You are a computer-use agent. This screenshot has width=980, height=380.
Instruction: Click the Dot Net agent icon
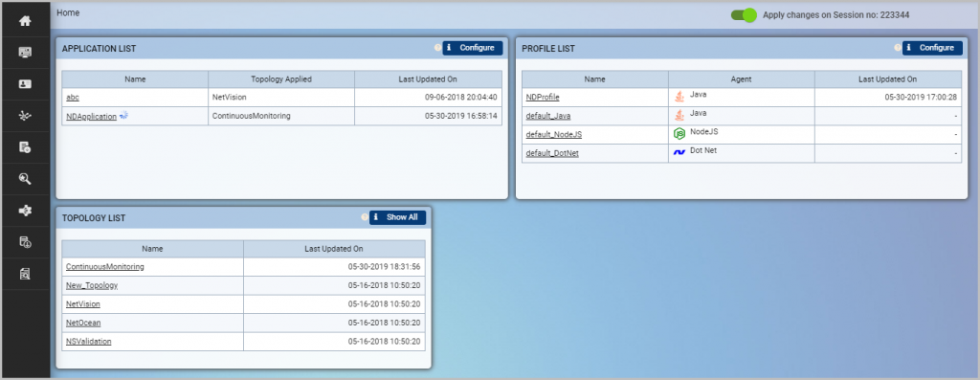[x=679, y=152]
